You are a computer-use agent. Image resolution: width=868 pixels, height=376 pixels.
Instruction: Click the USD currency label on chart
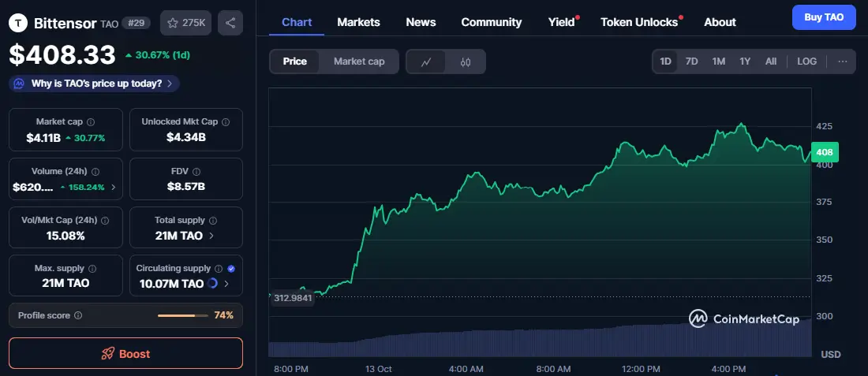click(830, 354)
